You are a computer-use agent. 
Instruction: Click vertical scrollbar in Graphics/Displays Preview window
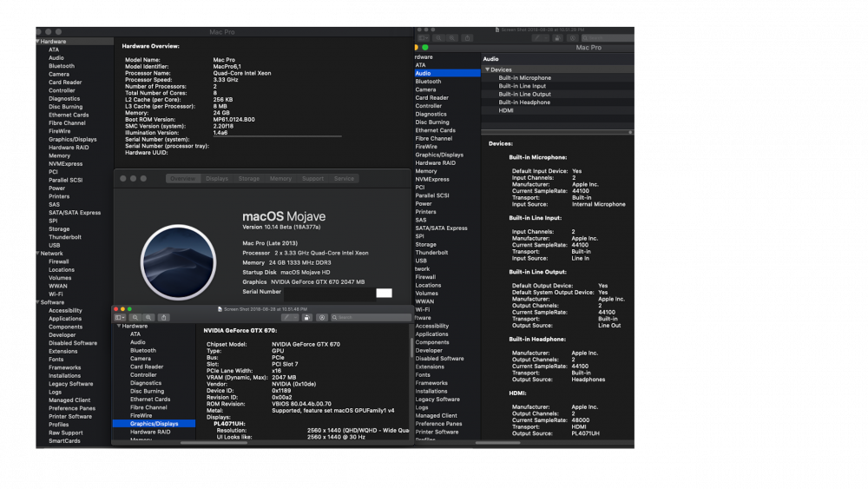click(411, 346)
